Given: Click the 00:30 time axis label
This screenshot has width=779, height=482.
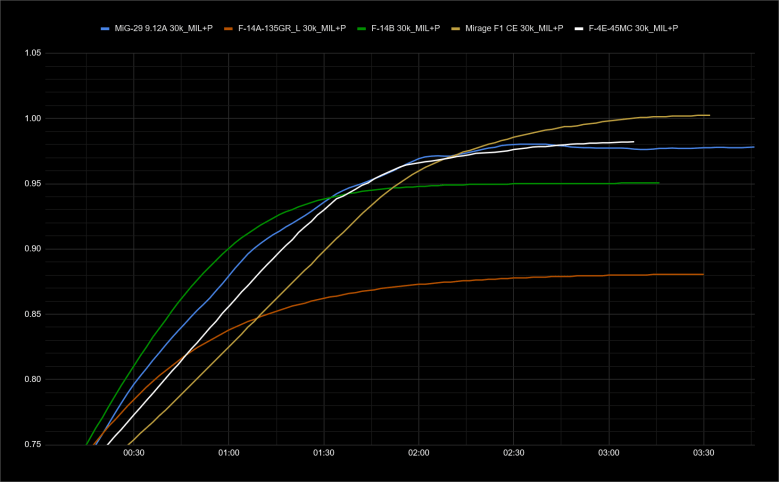Looking at the screenshot, I should coord(134,454).
